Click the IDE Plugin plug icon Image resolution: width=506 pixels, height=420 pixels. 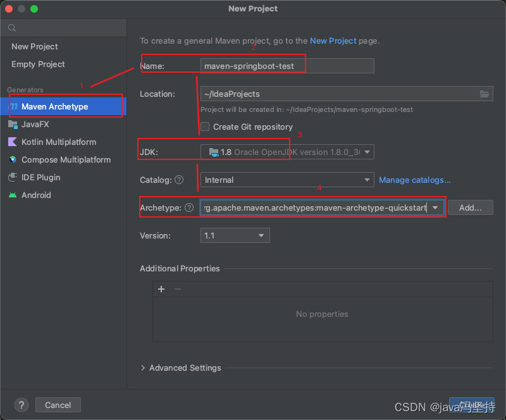point(13,177)
